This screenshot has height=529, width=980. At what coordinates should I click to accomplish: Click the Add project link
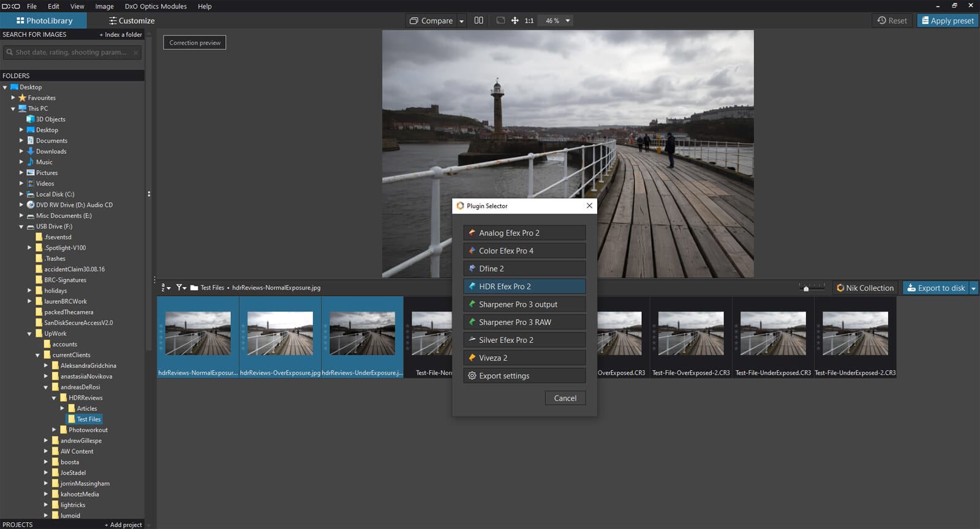(x=123, y=525)
